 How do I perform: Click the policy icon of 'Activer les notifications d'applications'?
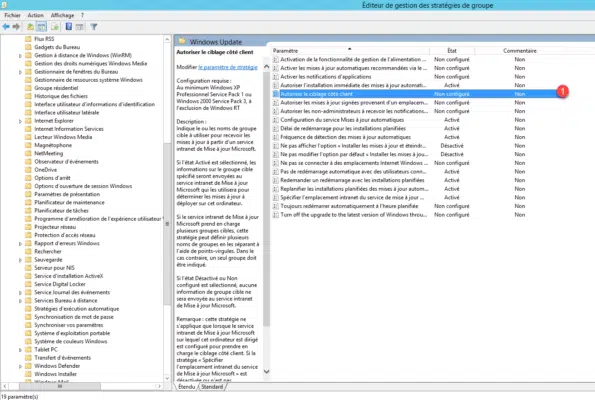tap(276, 77)
